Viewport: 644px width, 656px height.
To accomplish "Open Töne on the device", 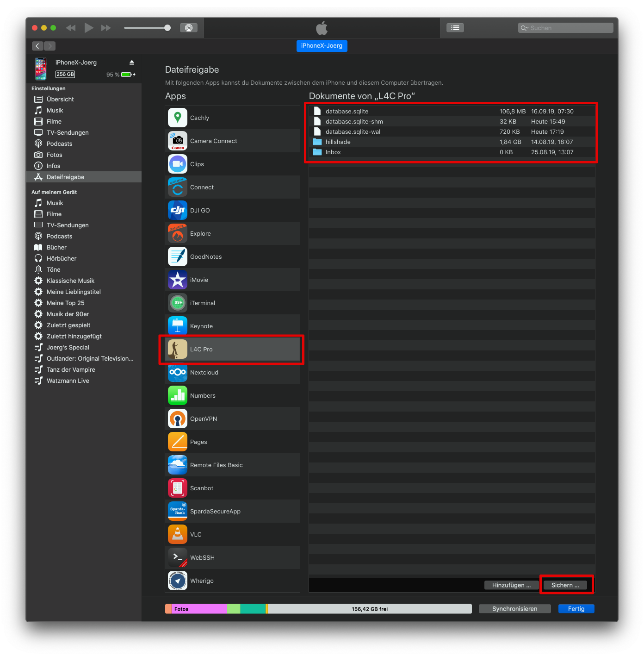I will click(84, 269).
